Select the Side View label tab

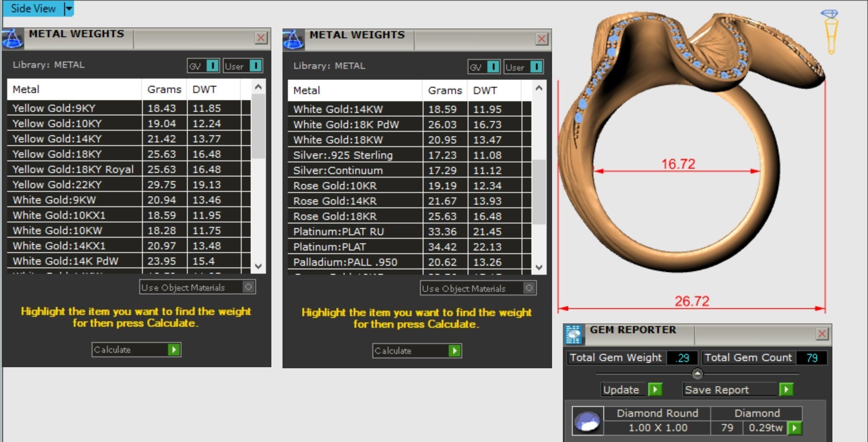33,8
